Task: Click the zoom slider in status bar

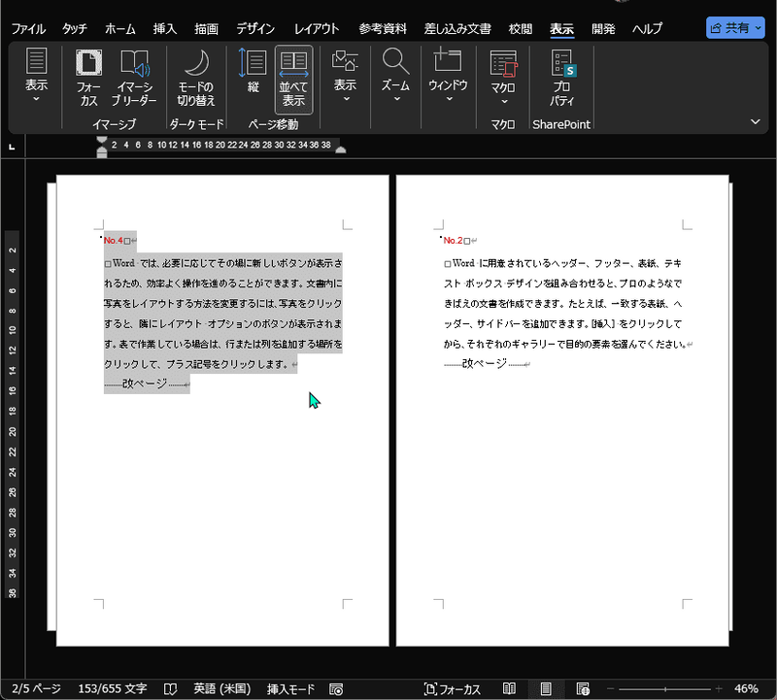Action: coord(664,689)
